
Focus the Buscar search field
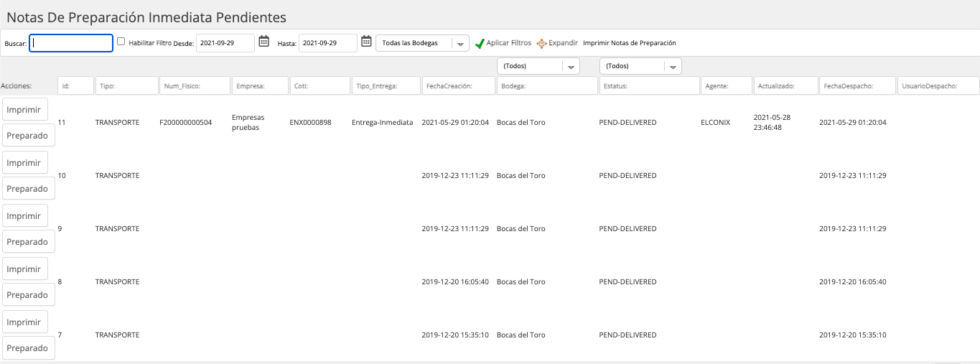coord(71,43)
